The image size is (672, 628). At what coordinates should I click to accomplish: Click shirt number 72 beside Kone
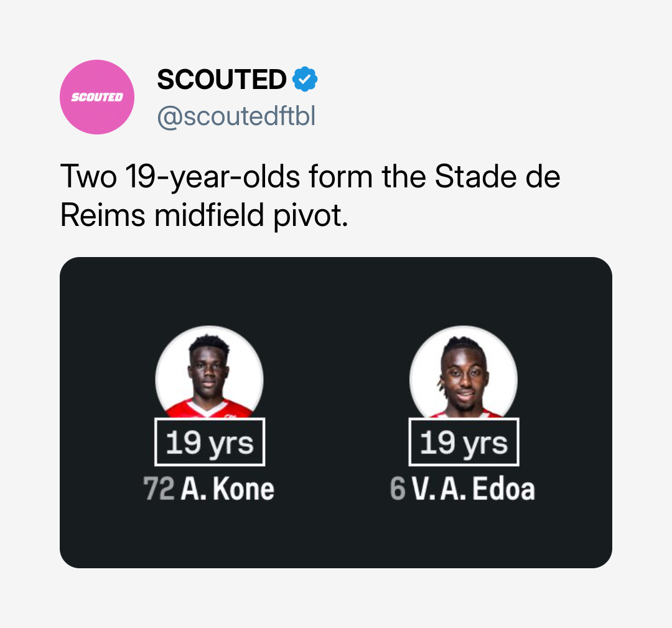click(x=159, y=489)
